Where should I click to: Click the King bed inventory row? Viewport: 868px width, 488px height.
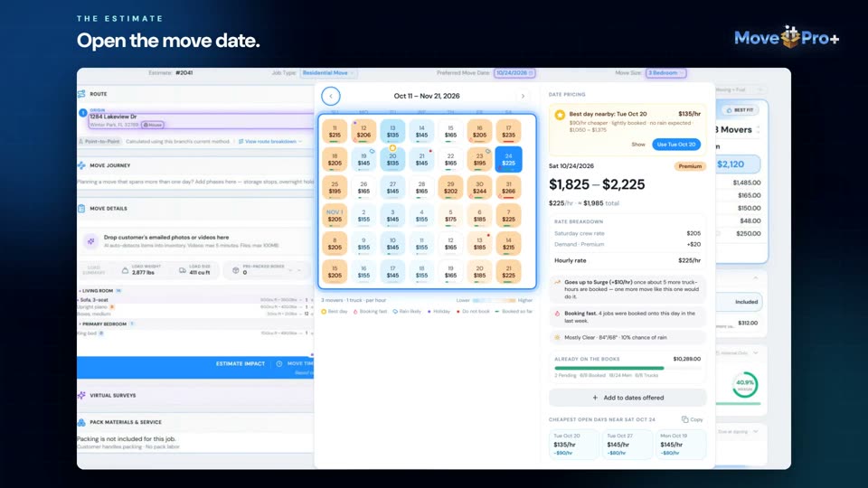pyautogui.click(x=195, y=333)
